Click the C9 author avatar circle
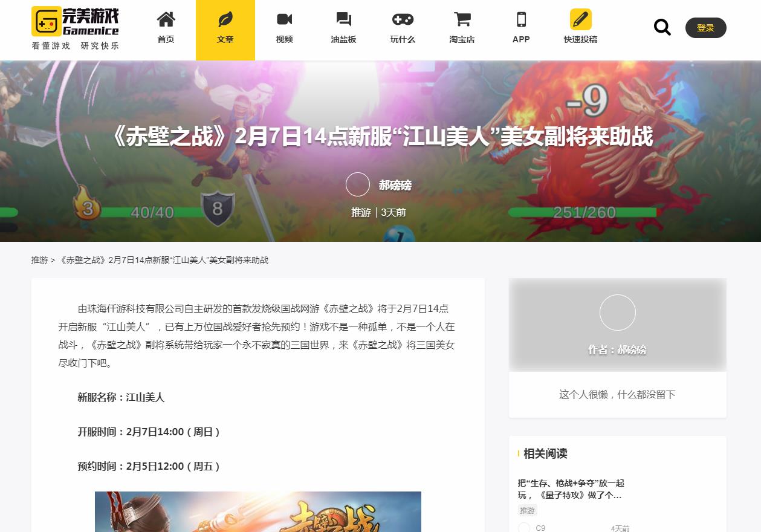The height and width of the screenshot is (532, 761). coord(524,528)
